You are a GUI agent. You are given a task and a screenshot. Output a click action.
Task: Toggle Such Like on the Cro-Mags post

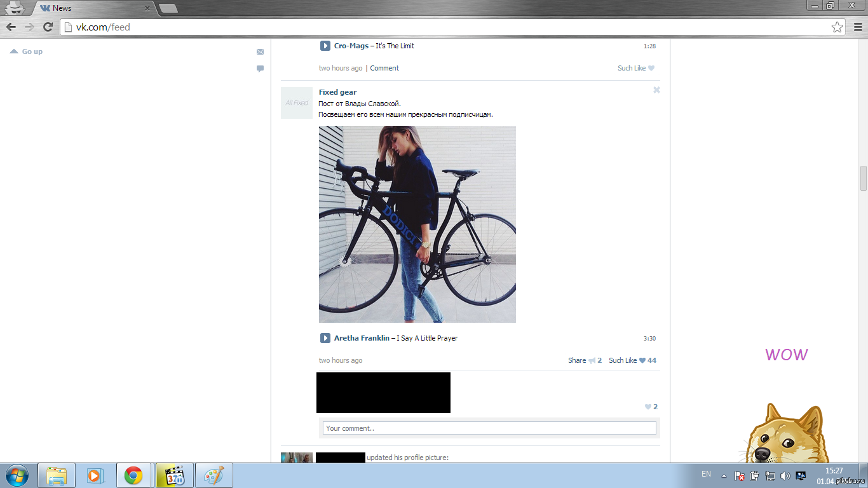pos(635,68)
